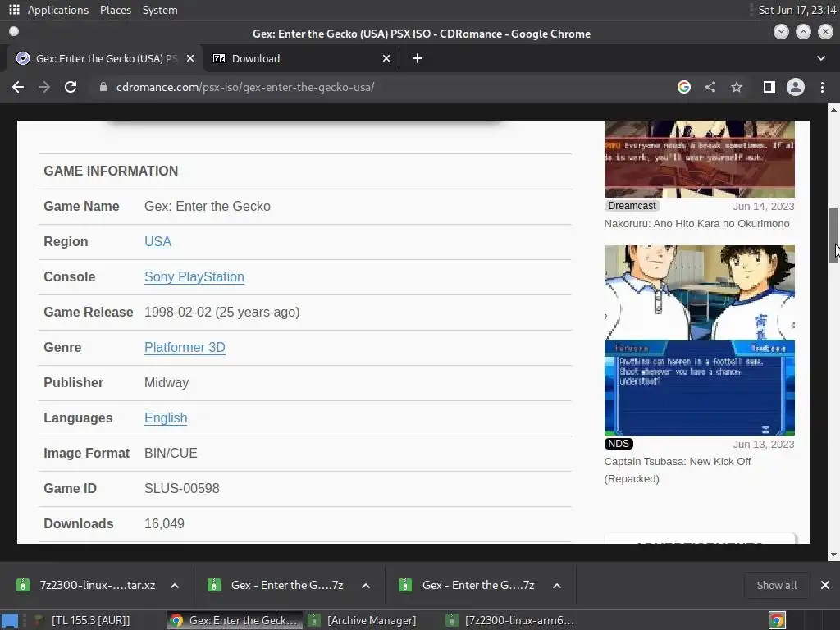Click the browser back arrow
The image size is (840, 630).
click(x=18, y=87)
